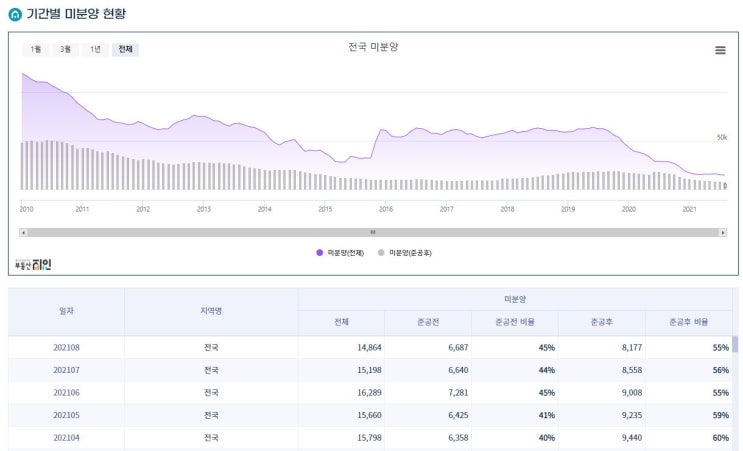The height and width of the screenshot is (451, 743).
Task: Click the 15,798 total value
Action: click(x=369, y=438)
